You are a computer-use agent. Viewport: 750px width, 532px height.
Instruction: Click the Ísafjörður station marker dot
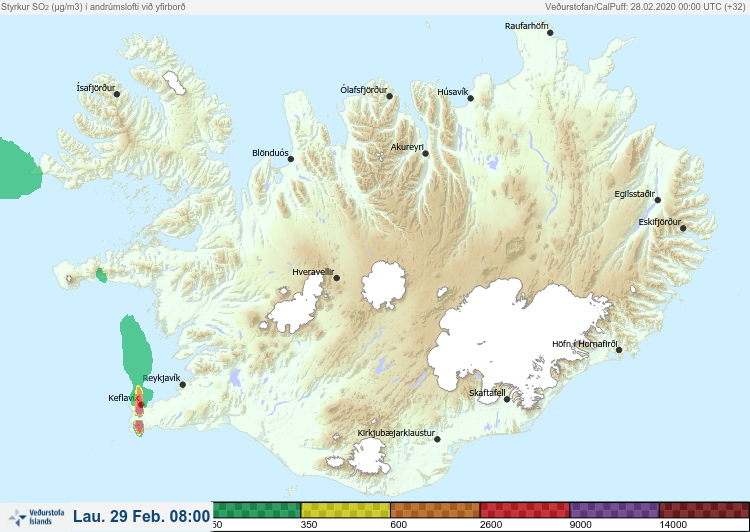point(117,94)
